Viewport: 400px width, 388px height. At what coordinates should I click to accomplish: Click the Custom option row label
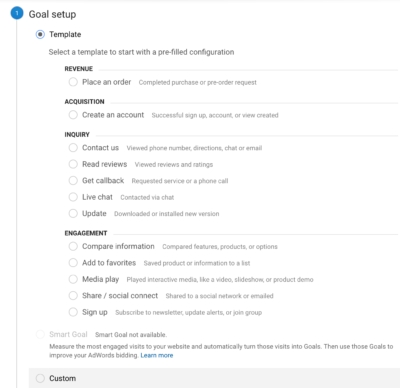pyautogui.click(x=63, y=378)
